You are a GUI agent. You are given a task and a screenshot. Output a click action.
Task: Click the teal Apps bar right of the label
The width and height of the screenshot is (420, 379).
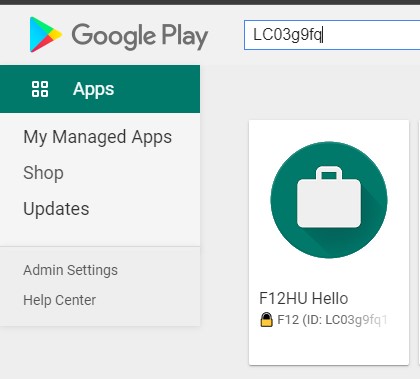pyautogui.click(x=157, y=89)
